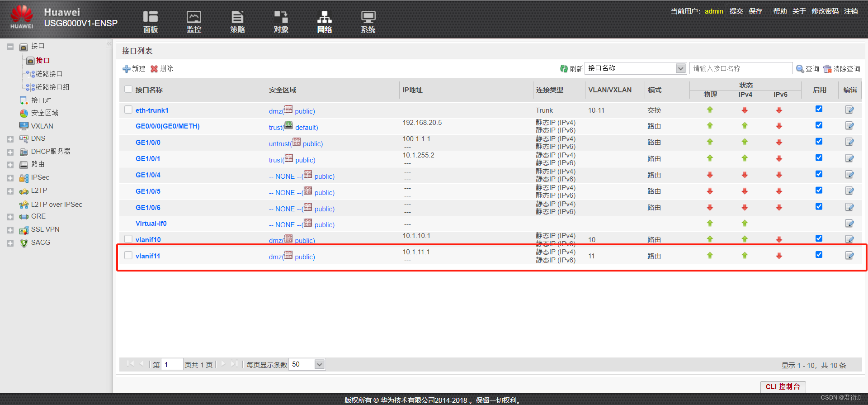Image resolution: width=868 pixels, height=405 pixels.
Task: Click the edit icon for Virtual-if0
Action: click(849, 223)
